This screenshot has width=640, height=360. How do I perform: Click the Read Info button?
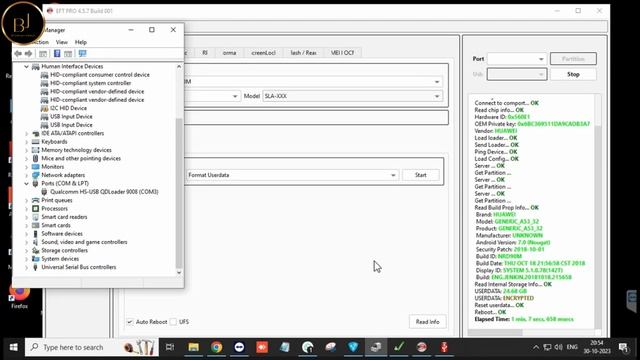[x=427, y=322]
